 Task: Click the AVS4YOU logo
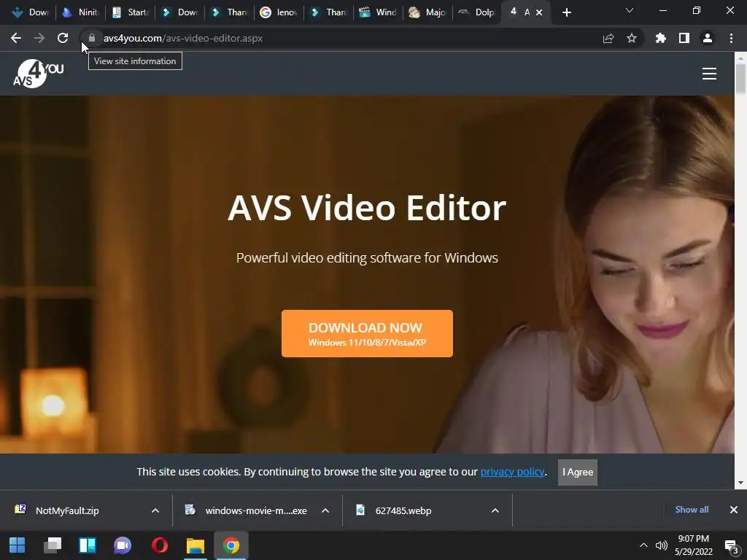click(38, 74)
